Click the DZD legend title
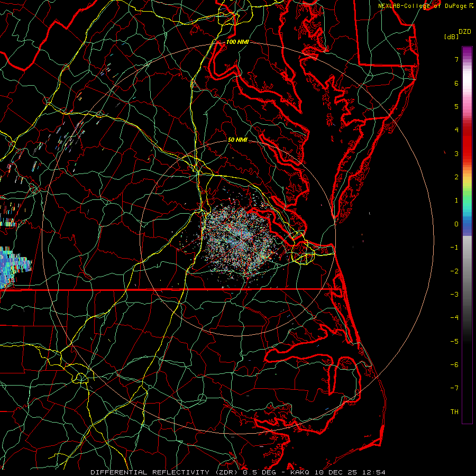The height and width of the screenshot is (476, 476). pyautogui.click(x=465, y=32)
